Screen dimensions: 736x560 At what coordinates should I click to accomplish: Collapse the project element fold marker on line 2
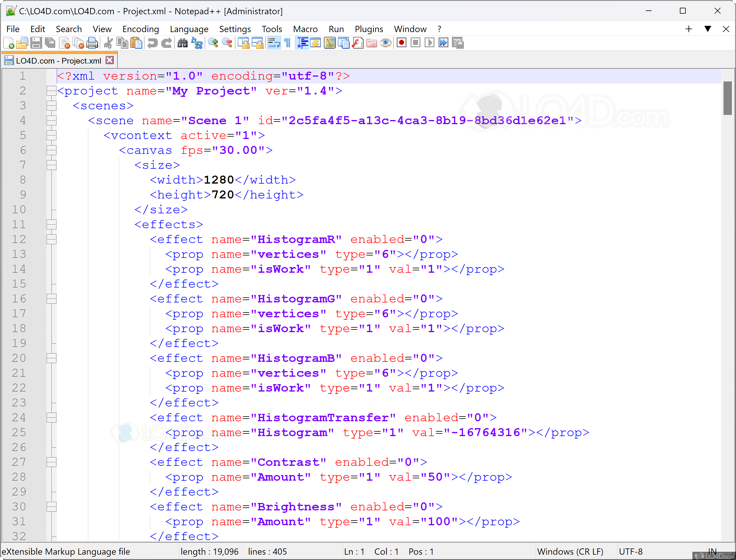[x=52, y=91]
